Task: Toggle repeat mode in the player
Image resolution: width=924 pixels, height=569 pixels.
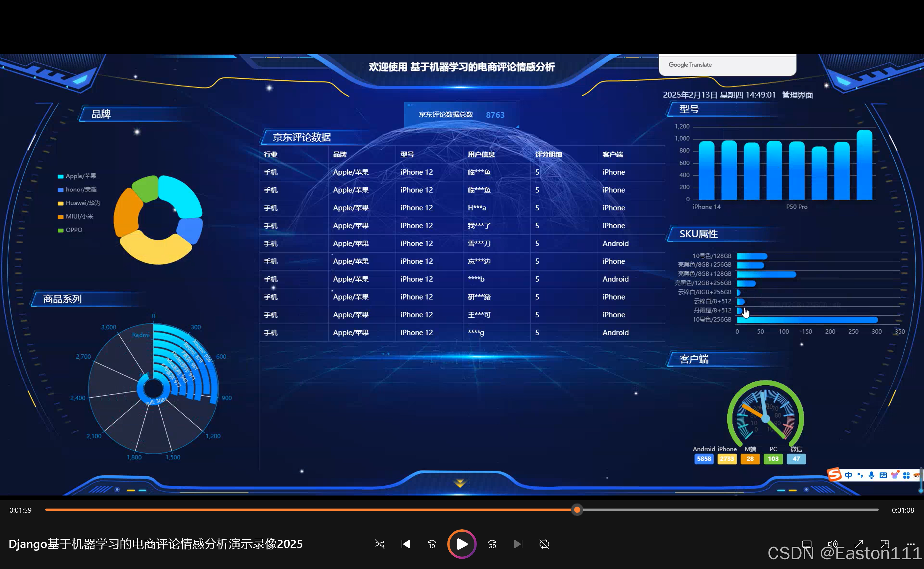Action: (544, 544)
